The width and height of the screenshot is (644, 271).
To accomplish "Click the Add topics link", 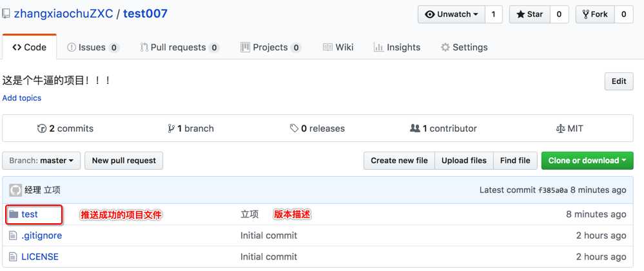I will (x=22, y=98).
